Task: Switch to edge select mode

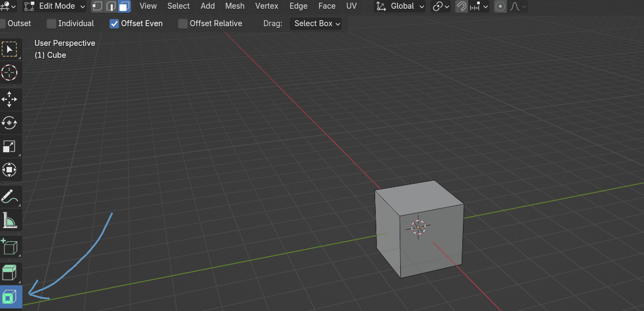Action: (111, 7)
